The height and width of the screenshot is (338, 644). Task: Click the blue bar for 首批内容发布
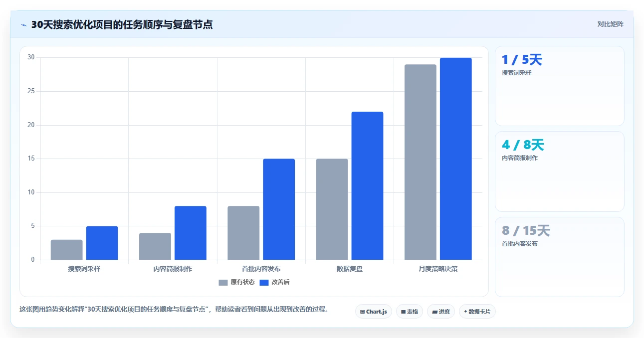tap(279, 209)
